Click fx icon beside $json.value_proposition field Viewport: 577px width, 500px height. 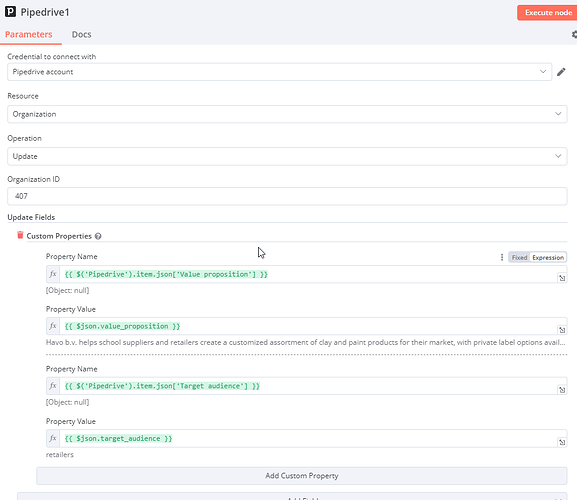pos(53,326)
